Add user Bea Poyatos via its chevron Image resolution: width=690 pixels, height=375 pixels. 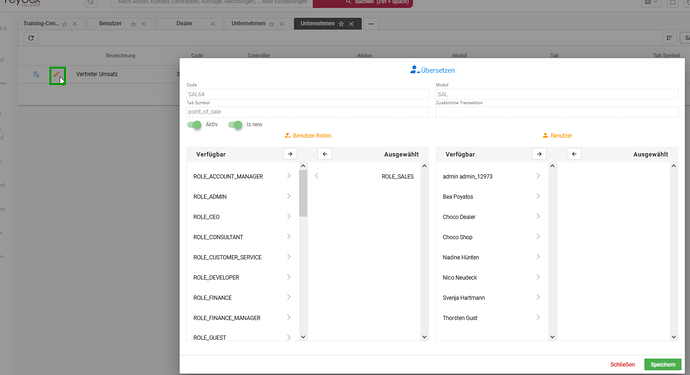pos(538,196)
